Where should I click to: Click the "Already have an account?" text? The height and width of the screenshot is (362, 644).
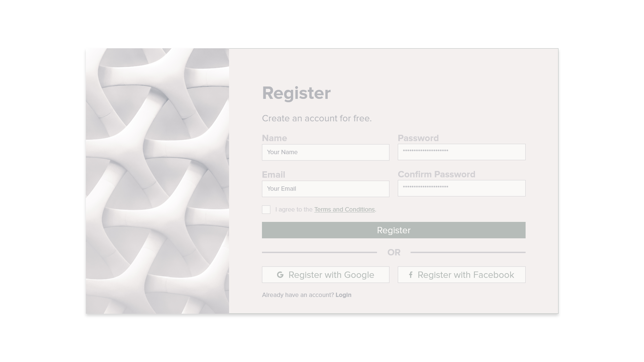tap(297, 295)
